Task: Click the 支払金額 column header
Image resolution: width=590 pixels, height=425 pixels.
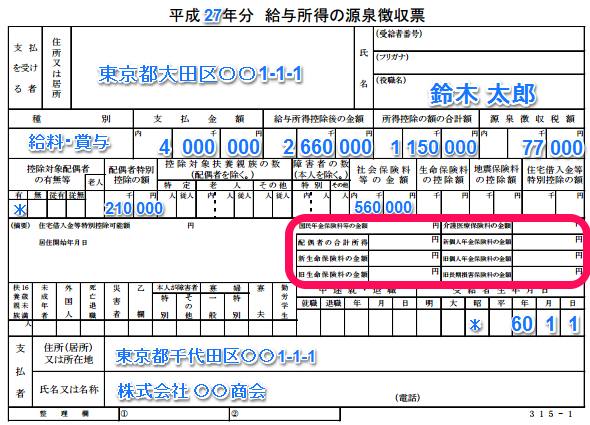Action: click(198, 119)
